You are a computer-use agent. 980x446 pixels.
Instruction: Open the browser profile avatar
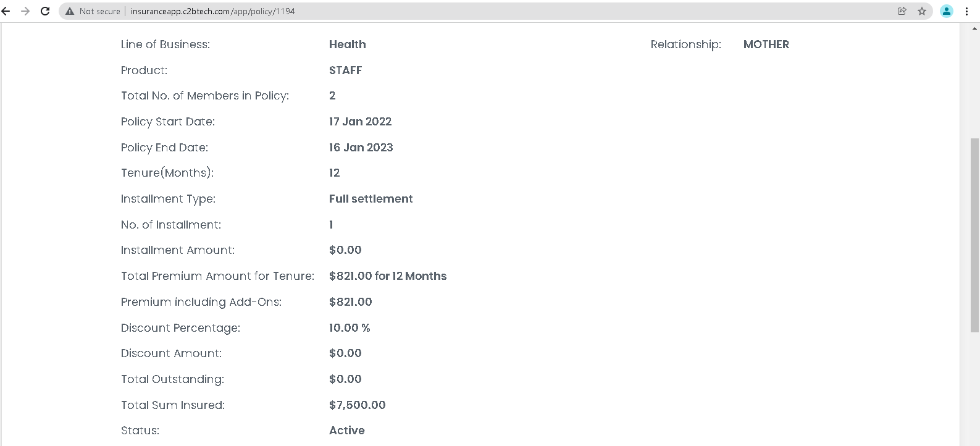pos(947,11)
